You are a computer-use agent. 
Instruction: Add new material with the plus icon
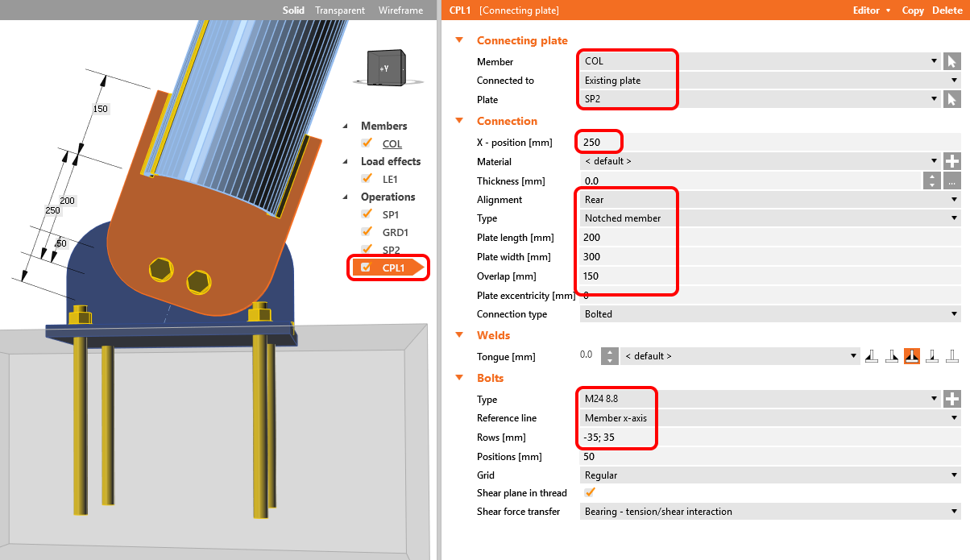point(952,161)
